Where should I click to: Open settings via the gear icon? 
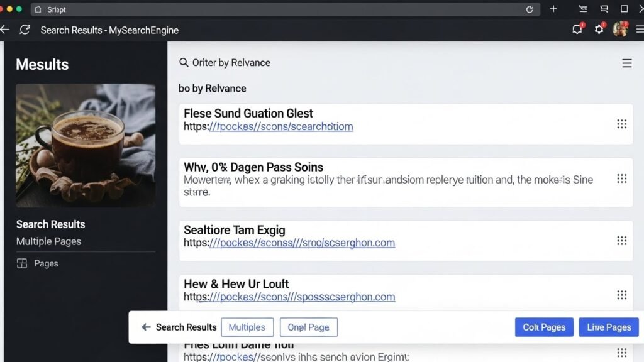click(599, 30)
